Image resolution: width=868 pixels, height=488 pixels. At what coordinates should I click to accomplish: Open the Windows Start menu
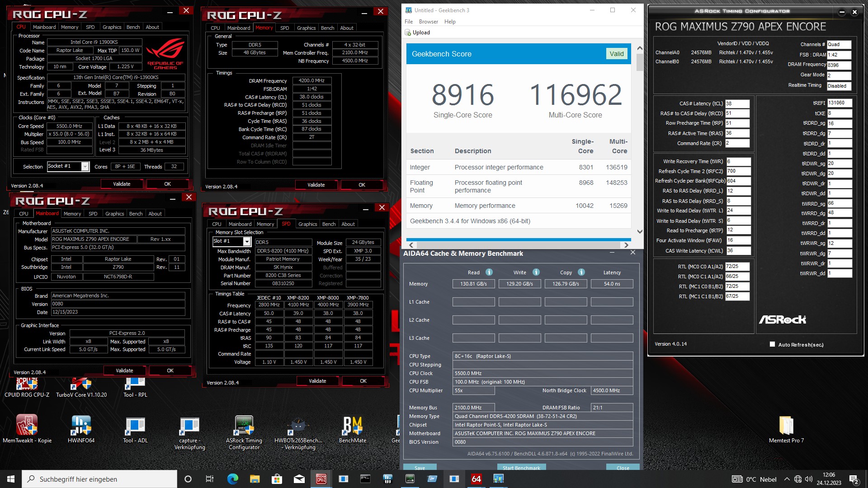coord(11,479)
